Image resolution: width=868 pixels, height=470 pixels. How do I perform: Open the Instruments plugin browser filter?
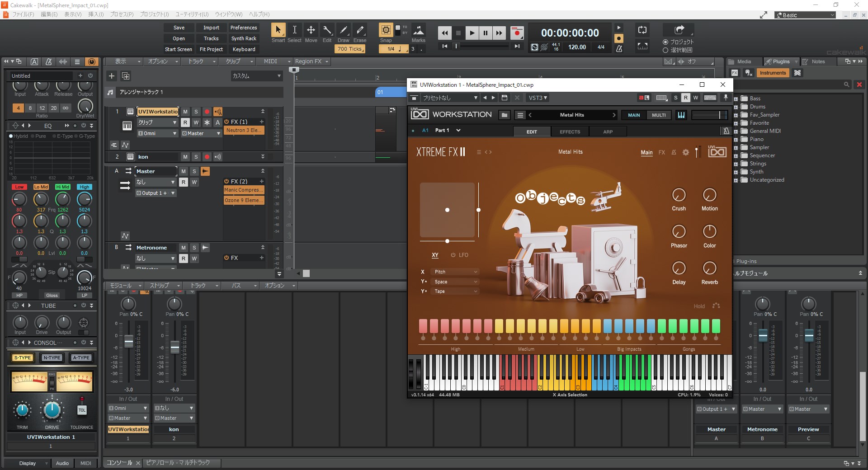coord(773,73)
